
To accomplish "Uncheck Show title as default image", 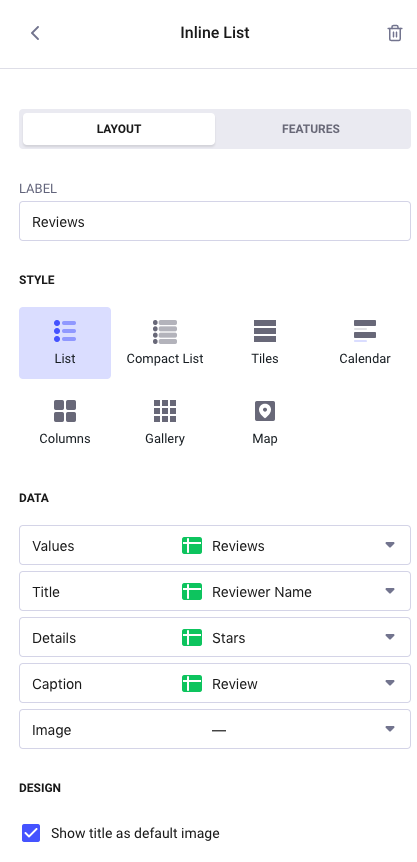I will click(x=31, y=833).
